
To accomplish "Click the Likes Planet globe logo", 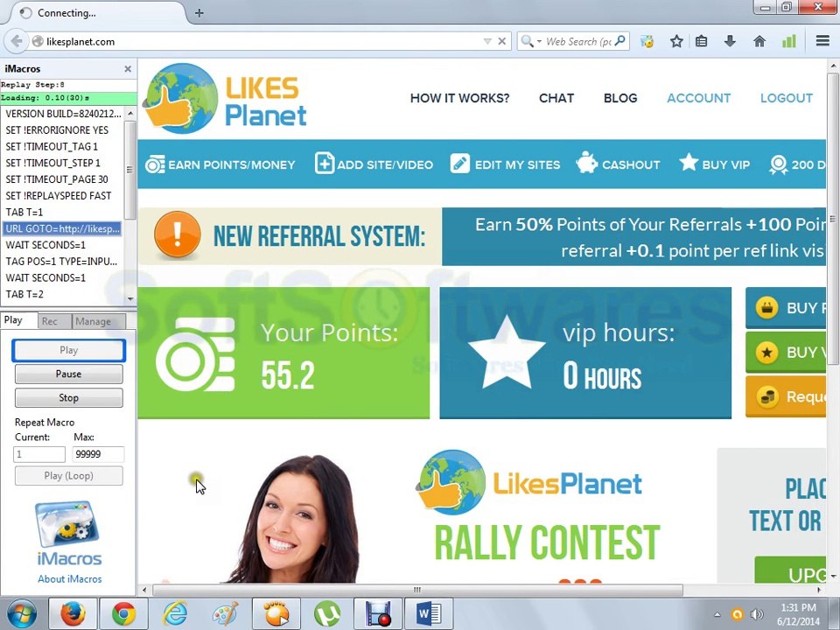I will (182, 99).
